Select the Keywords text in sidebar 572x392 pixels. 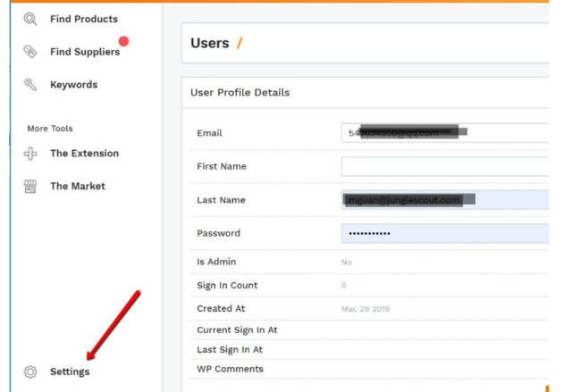tap(73, 85)
